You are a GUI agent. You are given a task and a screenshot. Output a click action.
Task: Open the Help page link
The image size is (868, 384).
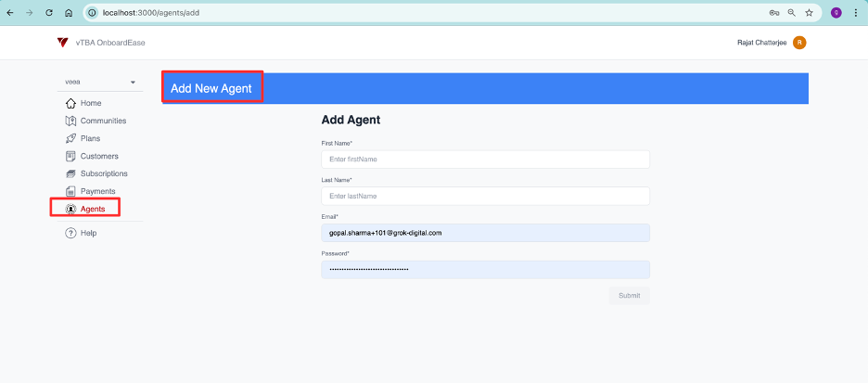[x=89, y=233]
